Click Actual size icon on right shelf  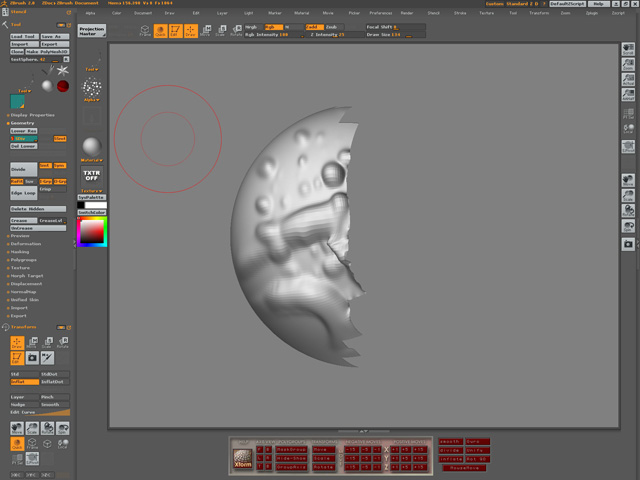point(628,79)
